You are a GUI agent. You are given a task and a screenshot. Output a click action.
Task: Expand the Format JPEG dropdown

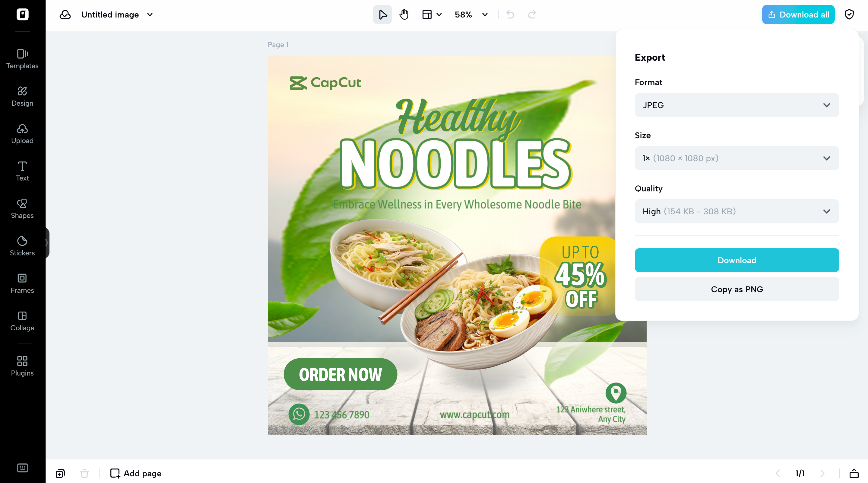pyautogui.click(x=737, y=105)
